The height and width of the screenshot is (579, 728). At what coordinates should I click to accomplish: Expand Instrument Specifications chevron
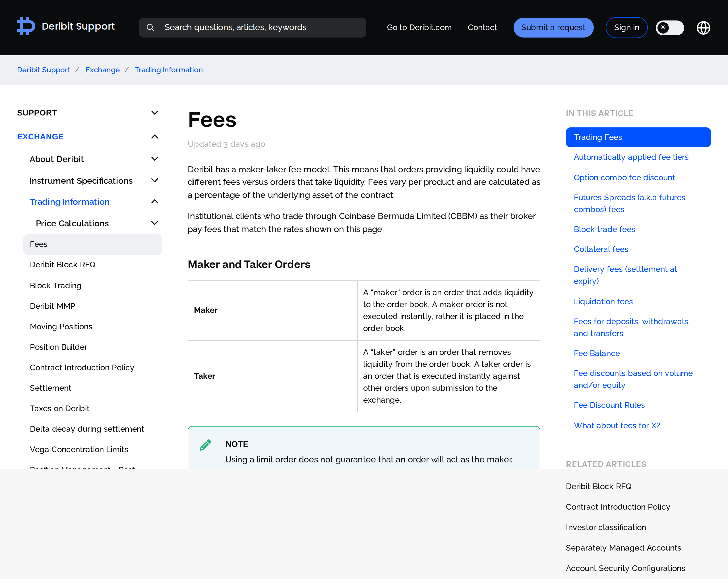155,181
